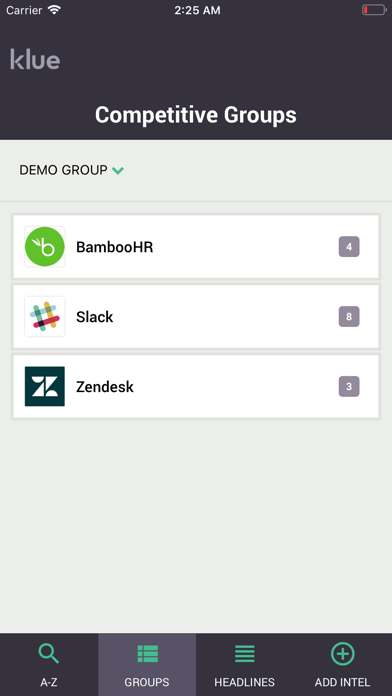392x696 pixels.
Task: Tap the A-Z magnifying glass icon
Action: (48, 653)
